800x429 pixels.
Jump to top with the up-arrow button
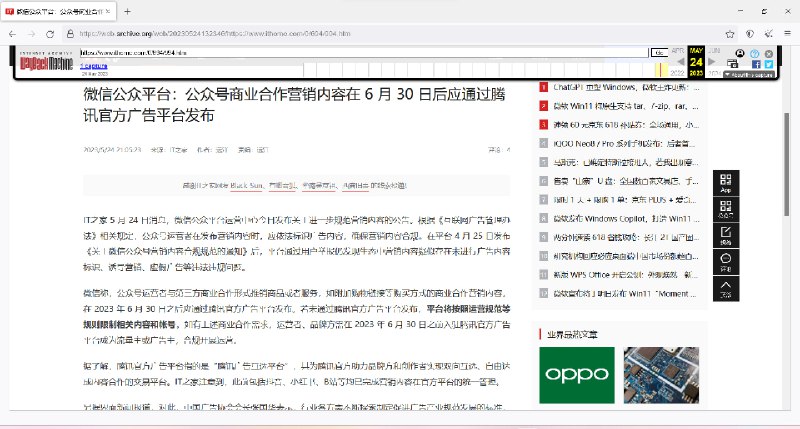726,288
